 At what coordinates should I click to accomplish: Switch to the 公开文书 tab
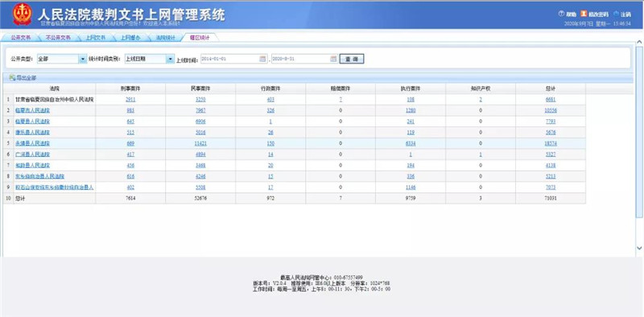click(21, 38)
